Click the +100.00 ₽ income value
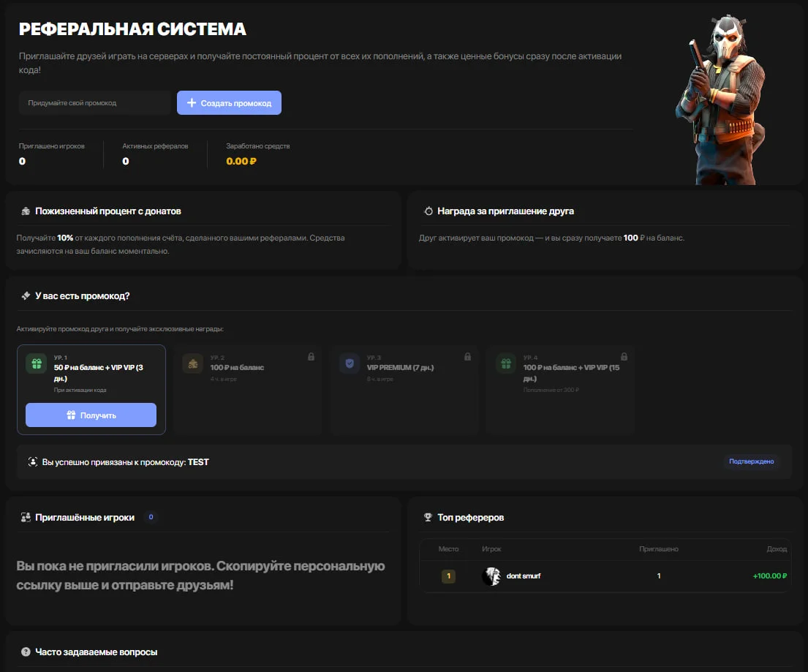This screenshot has width=808, height=672. coord(770,576)
